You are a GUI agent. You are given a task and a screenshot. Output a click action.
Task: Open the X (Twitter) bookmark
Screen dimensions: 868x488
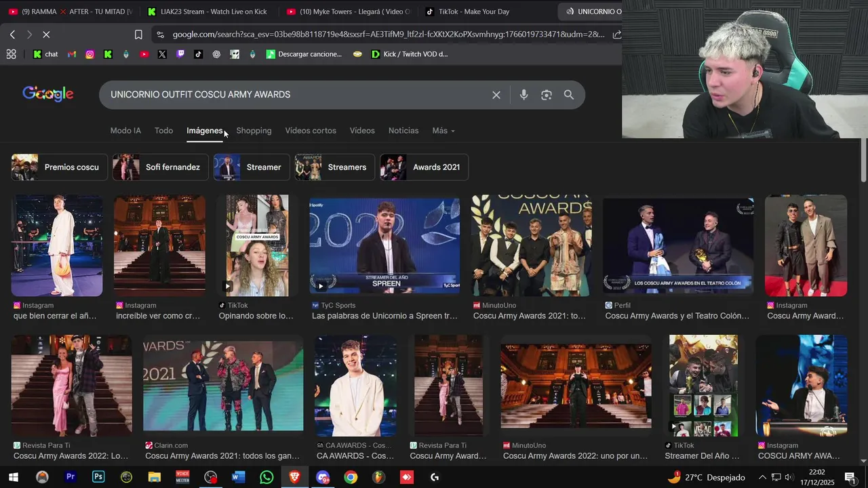click(162, 54)
